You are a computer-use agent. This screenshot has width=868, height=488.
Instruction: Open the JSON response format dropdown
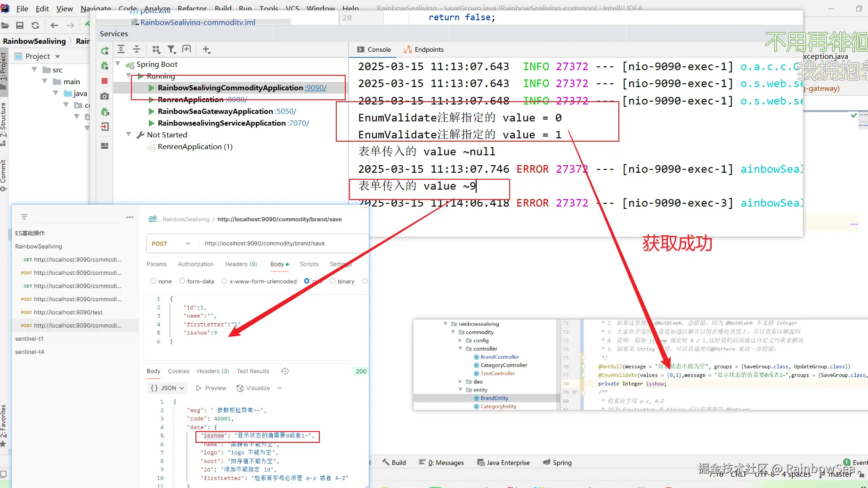(x=167, y=388)
